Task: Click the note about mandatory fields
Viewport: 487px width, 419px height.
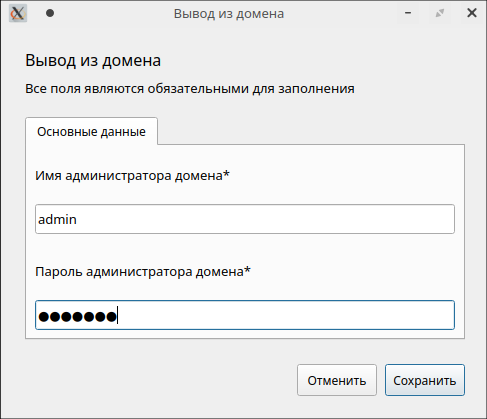Action: 190,89
